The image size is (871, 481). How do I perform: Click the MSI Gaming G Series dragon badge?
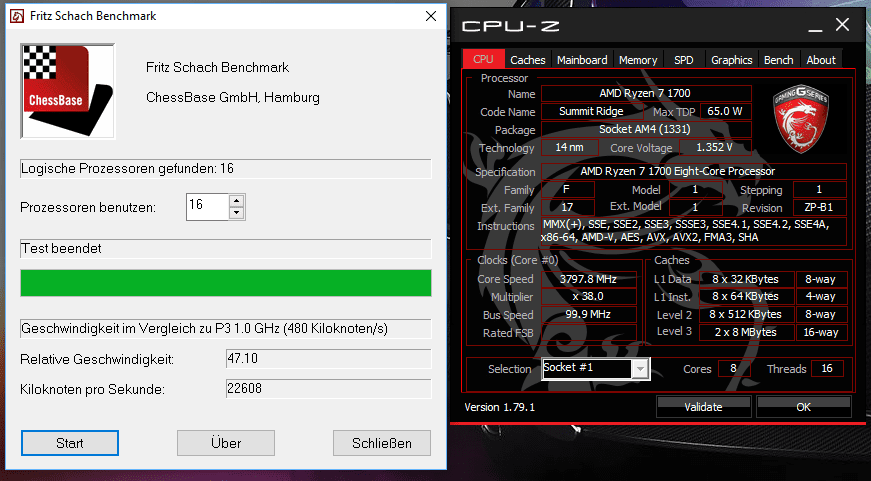(800, 119)
